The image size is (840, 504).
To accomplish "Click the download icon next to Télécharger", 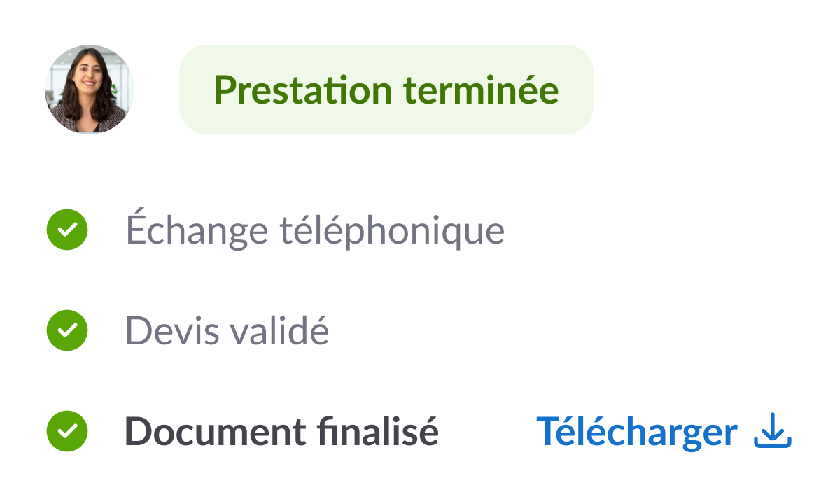I will coord(772,433).
